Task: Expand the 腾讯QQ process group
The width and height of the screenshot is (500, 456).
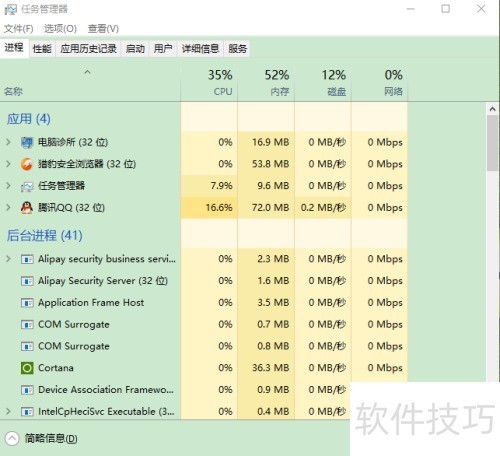Action: coord(8,208)
